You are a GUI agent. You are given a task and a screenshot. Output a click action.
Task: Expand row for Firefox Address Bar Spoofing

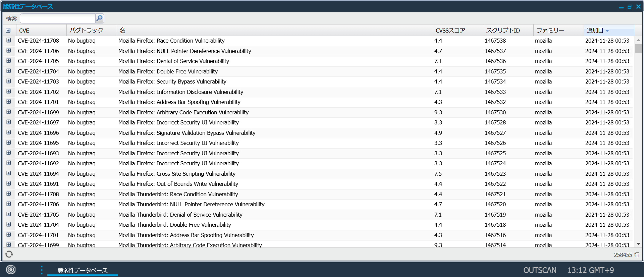9,102
